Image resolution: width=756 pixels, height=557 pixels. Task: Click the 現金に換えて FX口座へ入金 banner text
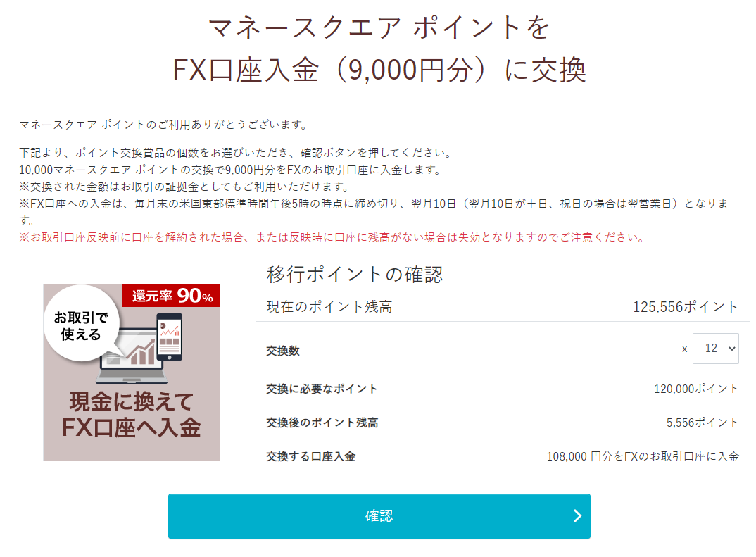tap(131, 415)
